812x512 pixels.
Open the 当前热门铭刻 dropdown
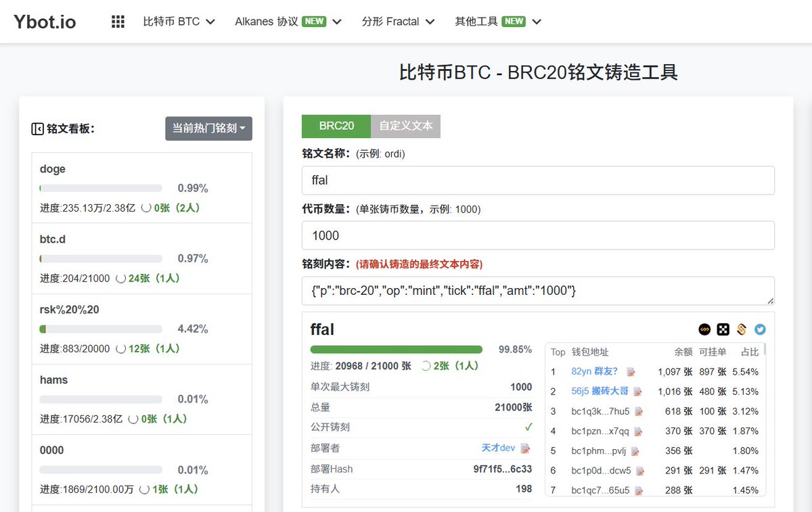208,129
